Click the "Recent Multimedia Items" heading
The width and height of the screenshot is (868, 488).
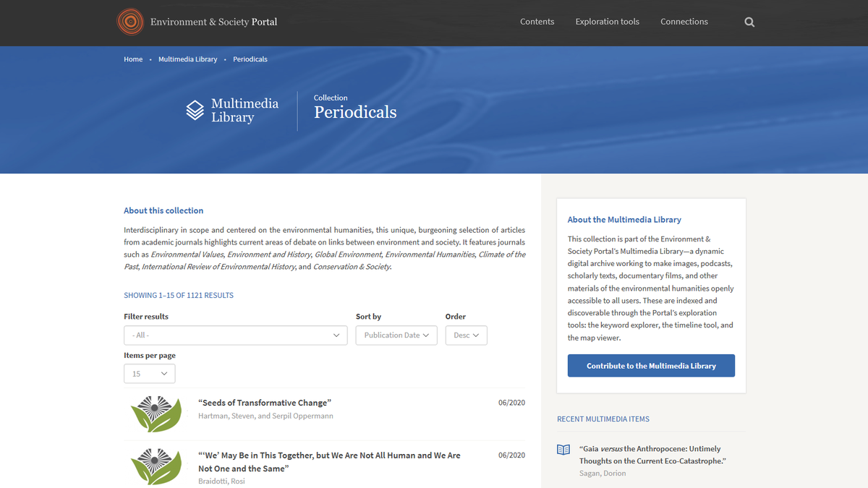(603, 419)
